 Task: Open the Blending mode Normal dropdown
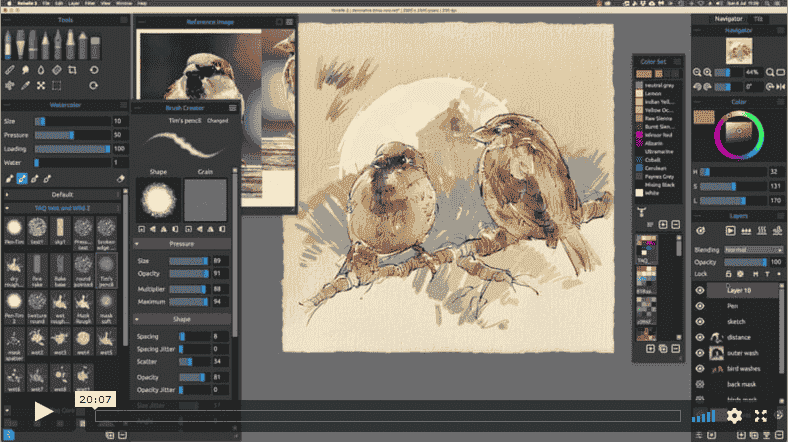pos(753,250)
